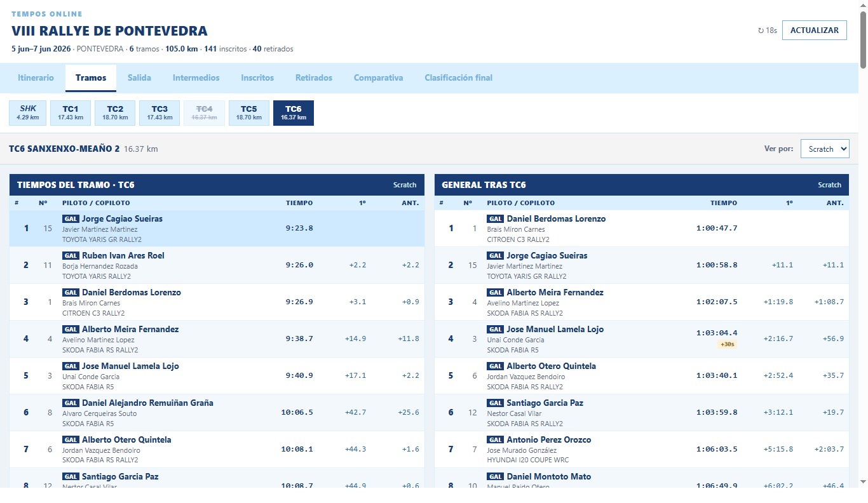Click GAL badge beside Ruben Ivan Ares Roel
The image size is (868, 503).
71,255
